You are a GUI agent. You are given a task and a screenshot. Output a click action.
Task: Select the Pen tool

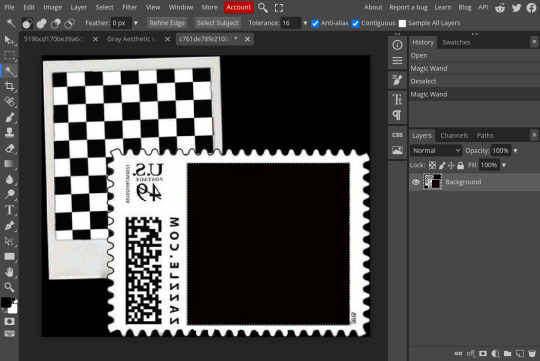[x=9, y=226]
